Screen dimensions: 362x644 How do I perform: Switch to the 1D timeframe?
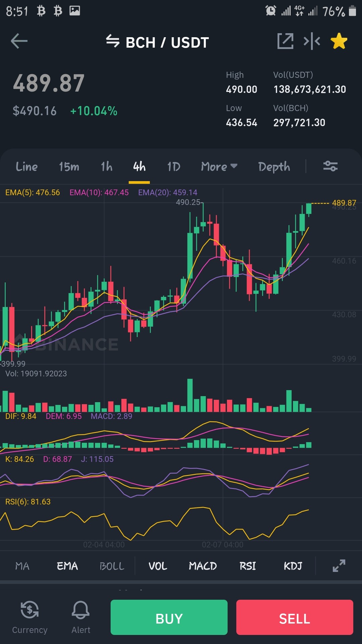[174, 166]
